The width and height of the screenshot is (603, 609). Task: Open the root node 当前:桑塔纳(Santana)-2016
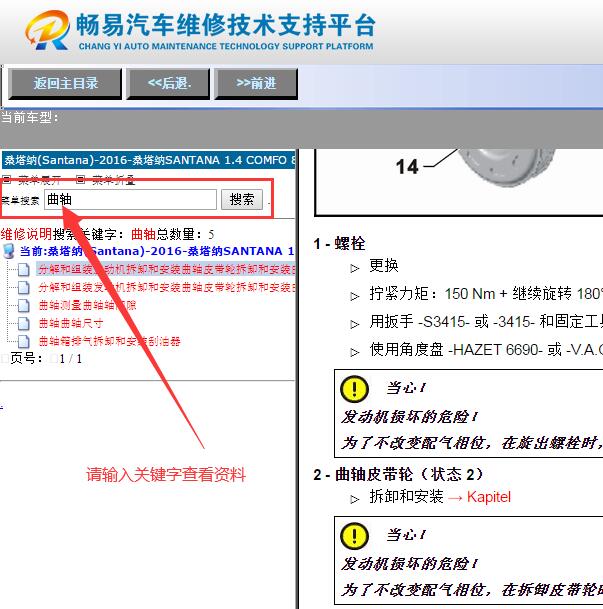pos(157,251)
